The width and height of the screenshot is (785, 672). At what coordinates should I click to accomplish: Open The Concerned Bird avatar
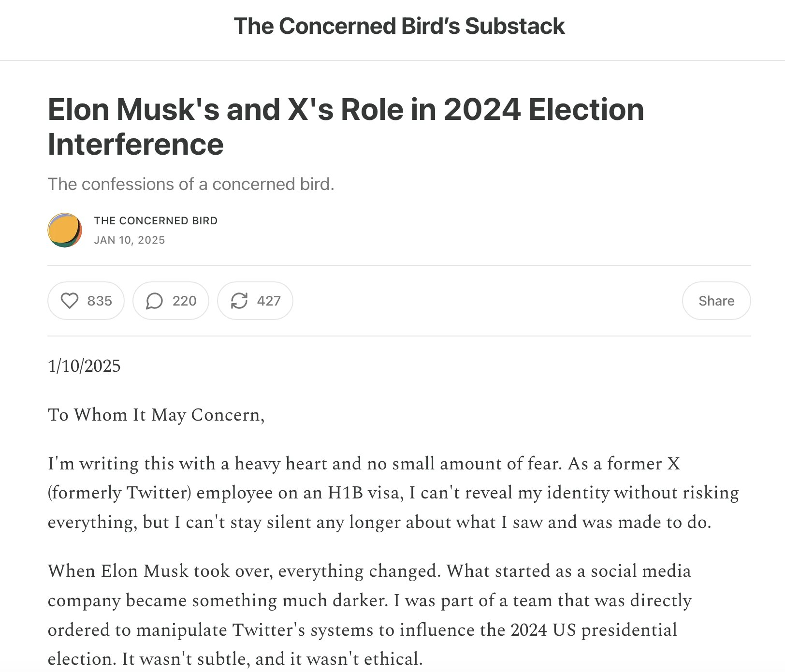(x=65, y=230)
